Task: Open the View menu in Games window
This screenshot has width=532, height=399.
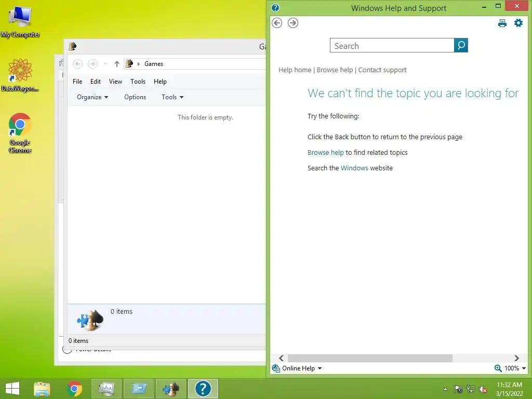Action: click(x=115, y=82)
